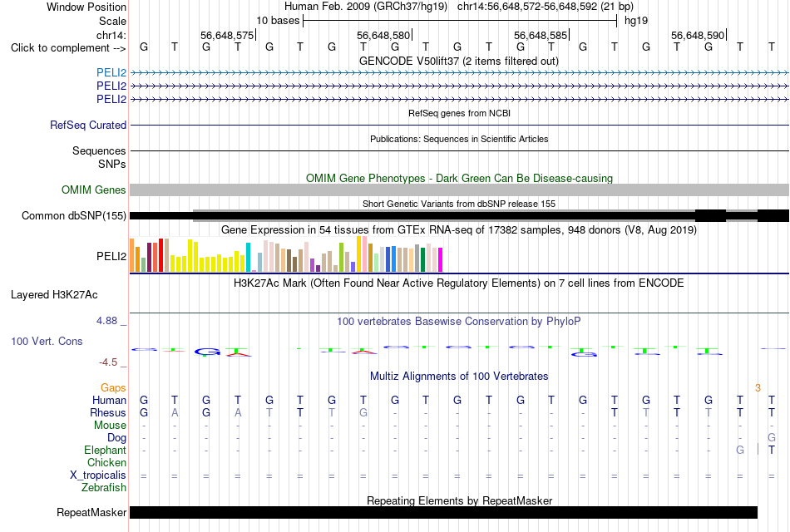Screen dimensions: 790x532
Task: Select the Zebrafish alignment row label
Action: click(x=104, y=488)
